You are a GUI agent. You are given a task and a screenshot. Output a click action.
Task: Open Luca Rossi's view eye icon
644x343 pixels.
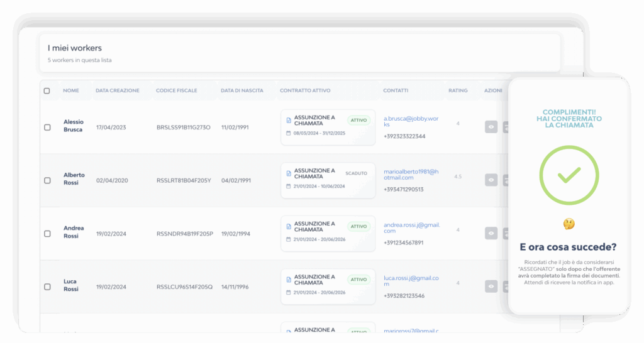(x=491, y=286)
